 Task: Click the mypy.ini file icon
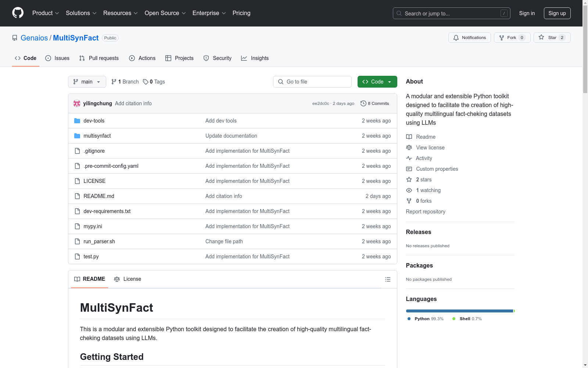[x=77, y=226]
